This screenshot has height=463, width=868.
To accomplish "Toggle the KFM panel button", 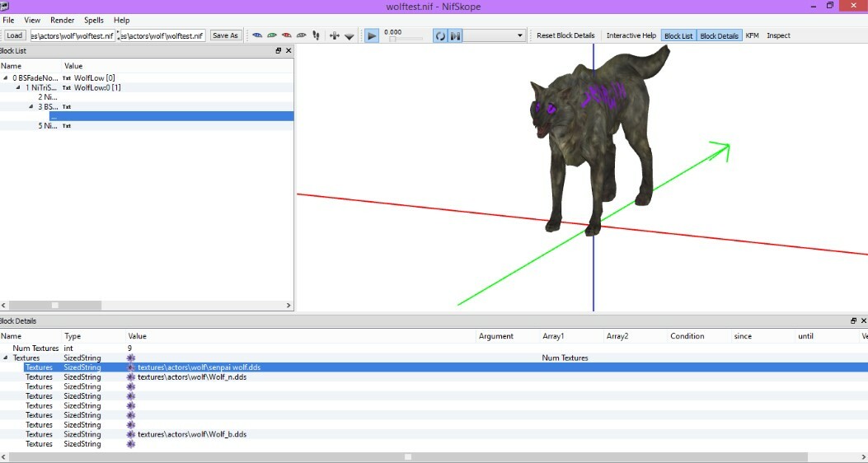I will (752, 35).
